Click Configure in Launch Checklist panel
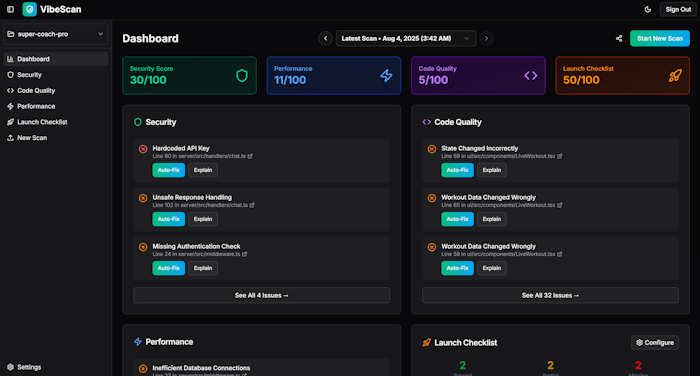The height and width of the screenshot is (376, 700). 655,343
